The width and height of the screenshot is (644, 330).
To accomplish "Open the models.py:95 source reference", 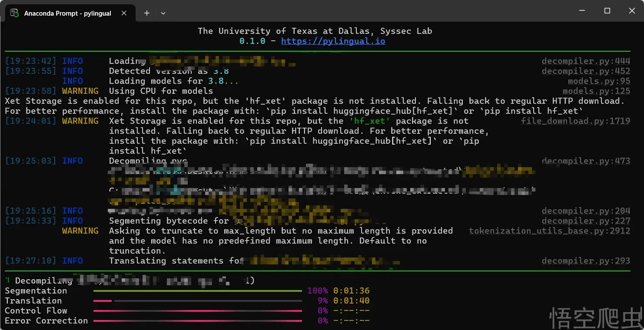I will [x=598, y=81].
